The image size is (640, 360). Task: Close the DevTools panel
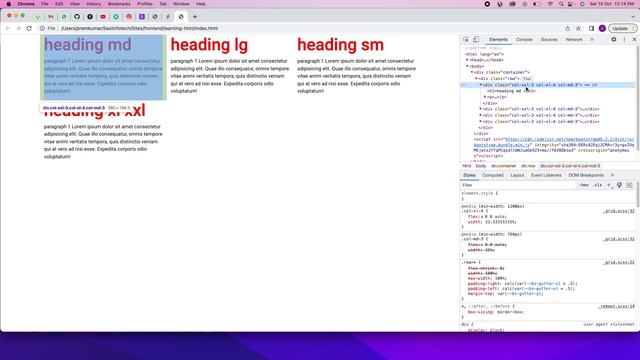(x=634, y=40)
